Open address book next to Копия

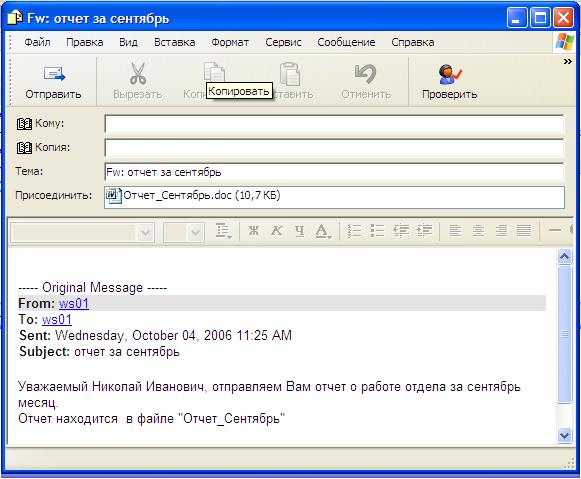[24, 148]
